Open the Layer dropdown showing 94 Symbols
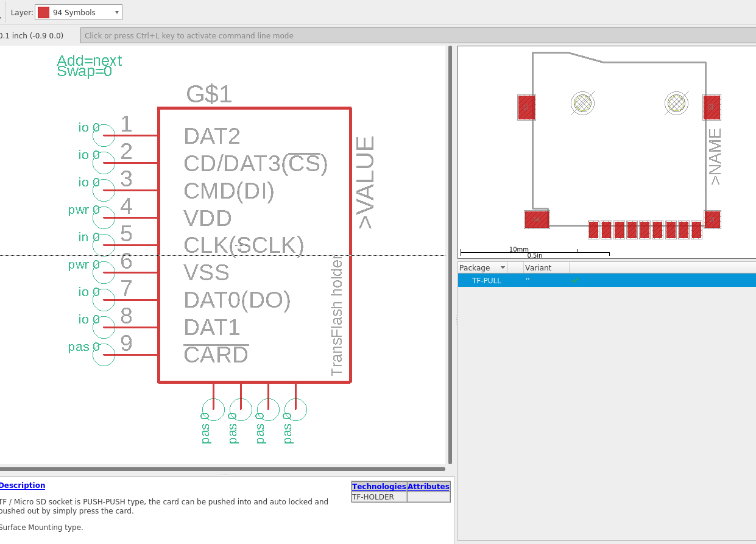 79,12
